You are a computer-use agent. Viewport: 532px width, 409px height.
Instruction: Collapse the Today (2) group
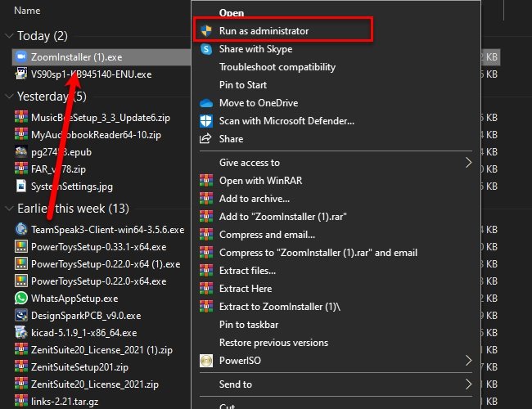(9, 35)
